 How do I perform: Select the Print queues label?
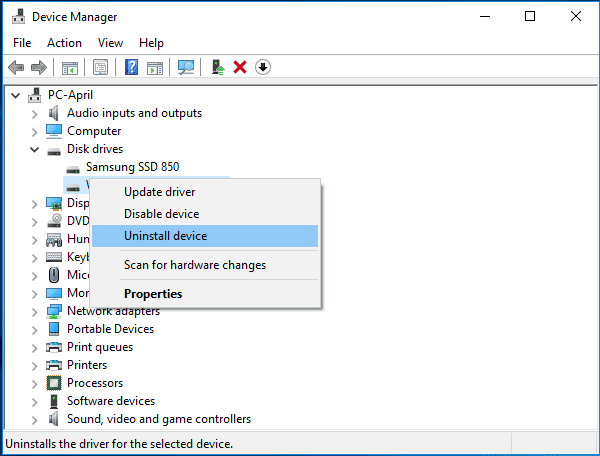pos(100,347)
